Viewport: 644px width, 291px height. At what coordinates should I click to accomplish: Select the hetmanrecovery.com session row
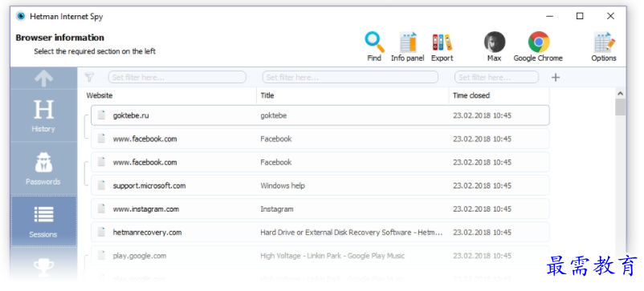click(320, 232)
